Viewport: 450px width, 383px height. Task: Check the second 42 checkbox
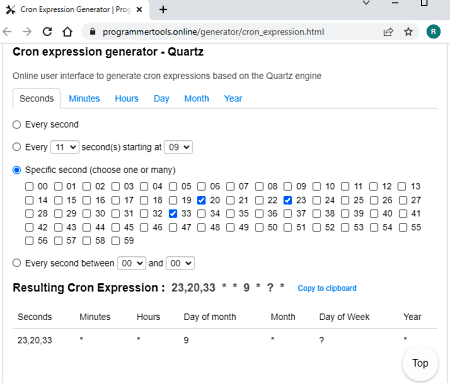[29, 227]
